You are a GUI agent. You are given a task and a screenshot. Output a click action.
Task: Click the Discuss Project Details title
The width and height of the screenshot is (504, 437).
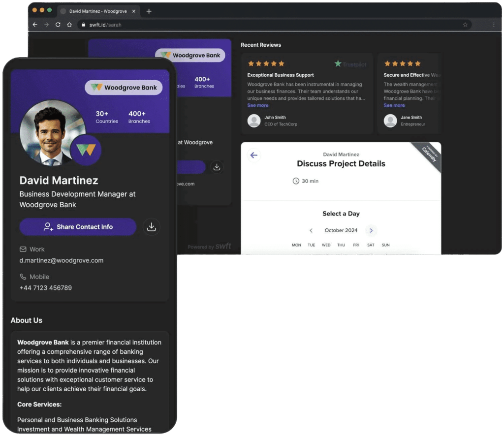(341, 164)
